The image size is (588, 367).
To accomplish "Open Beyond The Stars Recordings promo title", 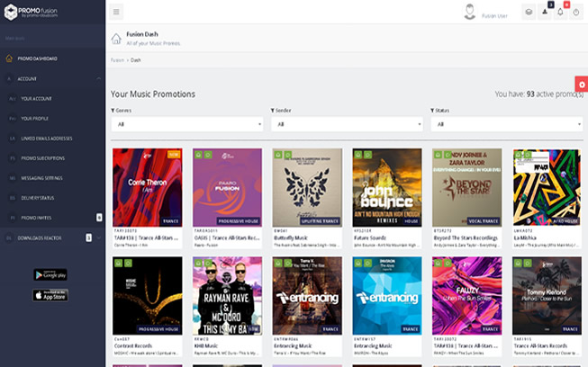I will coord(466,237).
